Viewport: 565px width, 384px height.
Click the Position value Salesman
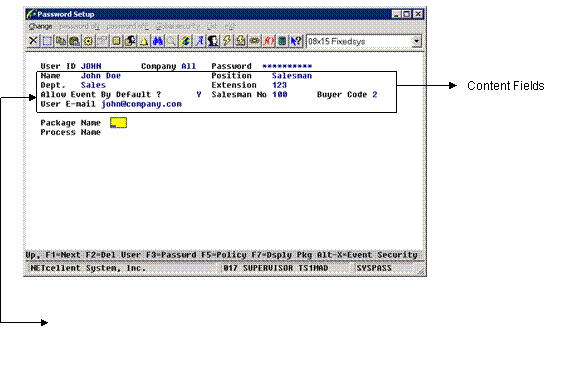292,76
